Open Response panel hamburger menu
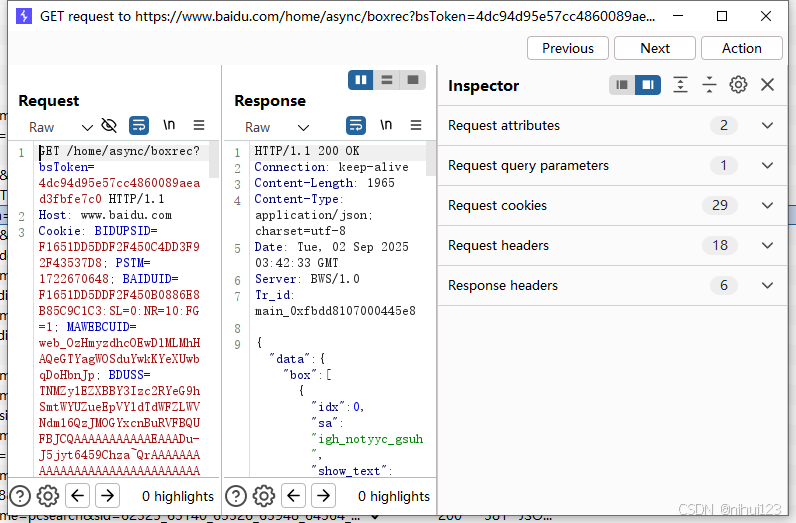This screenshot has width=796, height=523. (x=416, y=125)
